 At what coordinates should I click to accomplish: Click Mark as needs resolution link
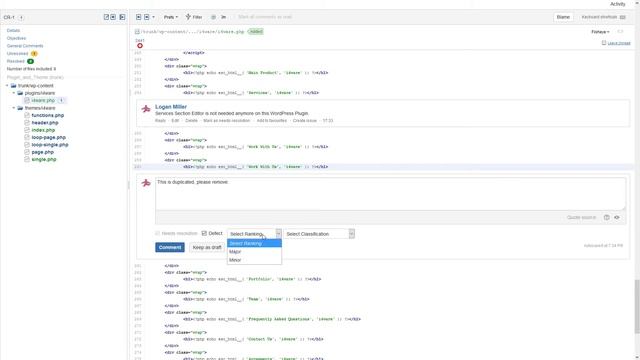(227, 121)
